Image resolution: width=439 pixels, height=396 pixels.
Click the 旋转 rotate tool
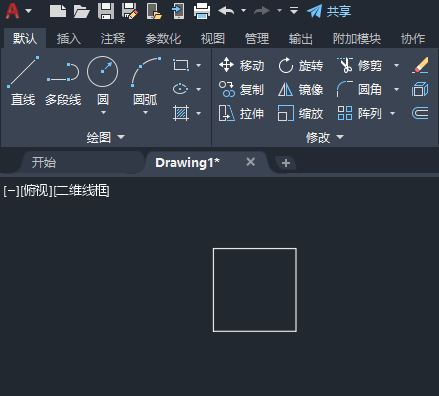coord(300,65)
